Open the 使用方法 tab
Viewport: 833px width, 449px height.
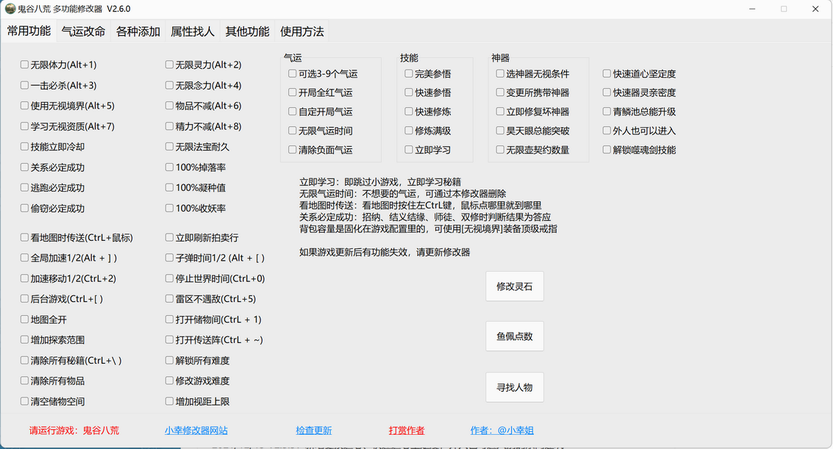tap(302, 31)
